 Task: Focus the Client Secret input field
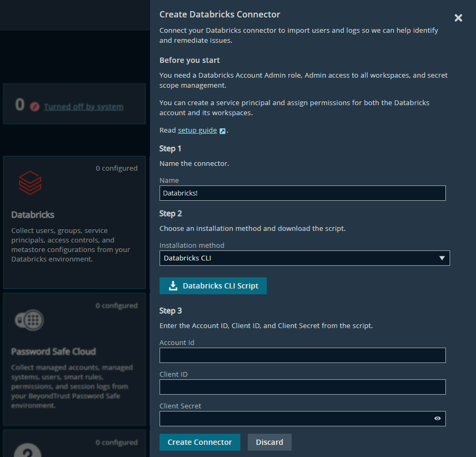tap(302, 419)
